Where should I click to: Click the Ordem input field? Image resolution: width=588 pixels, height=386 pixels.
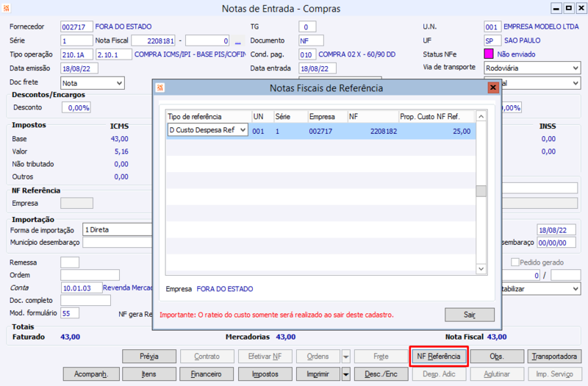click(90, 275)
